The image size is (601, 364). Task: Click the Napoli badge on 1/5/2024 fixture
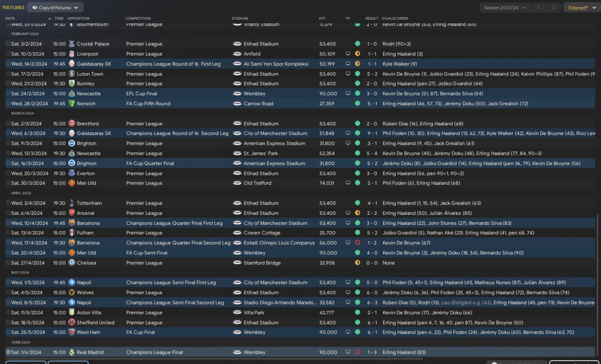[71, 283]
